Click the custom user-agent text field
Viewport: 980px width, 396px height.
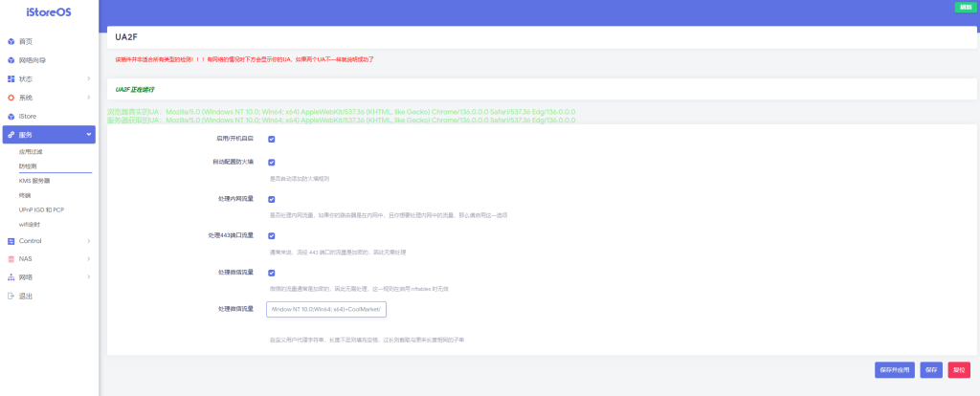[325, 309]
